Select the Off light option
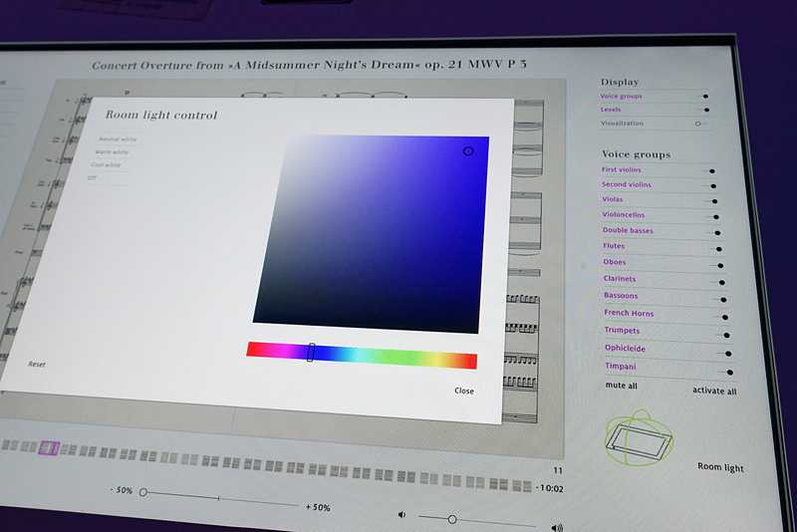Viewport: 797px width, 532px height. [x=91, y=178]
